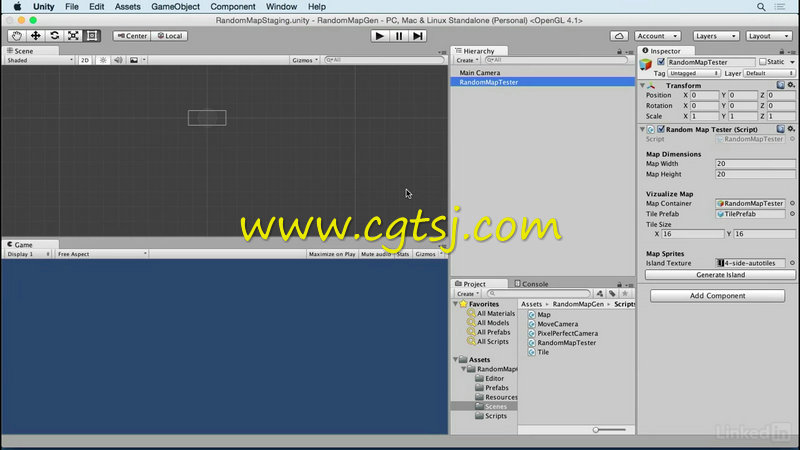The width and height of the screenshot is (800, 450).
Task: Click Add Component button
Action: [x=717, y=296]
